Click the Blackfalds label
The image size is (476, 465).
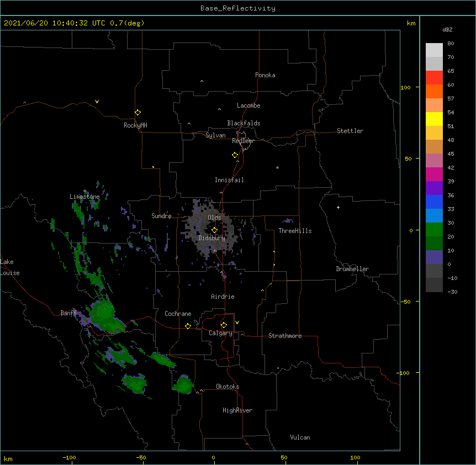(244, 123)
